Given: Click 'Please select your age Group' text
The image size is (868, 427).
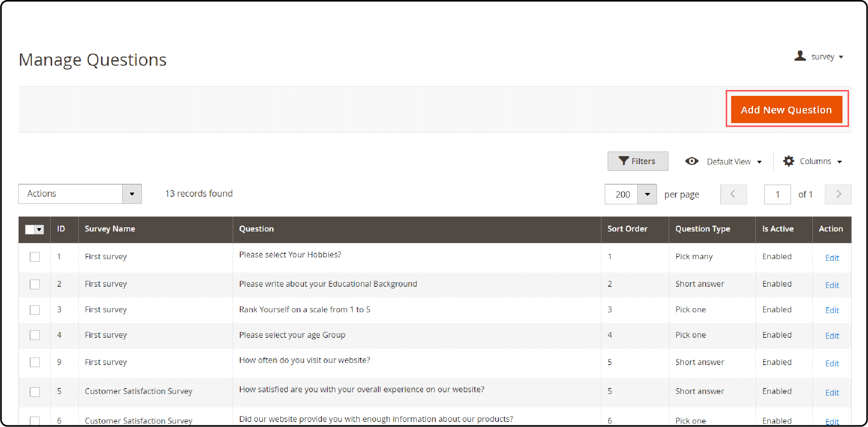Looking at the screenshot, I should pyautogui.click(x=292, y=335).
